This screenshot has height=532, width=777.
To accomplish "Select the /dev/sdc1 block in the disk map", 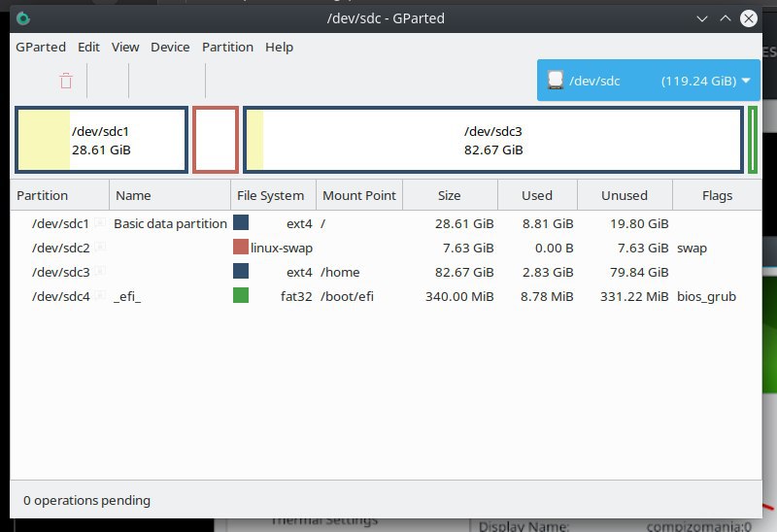I will [102, 140].
